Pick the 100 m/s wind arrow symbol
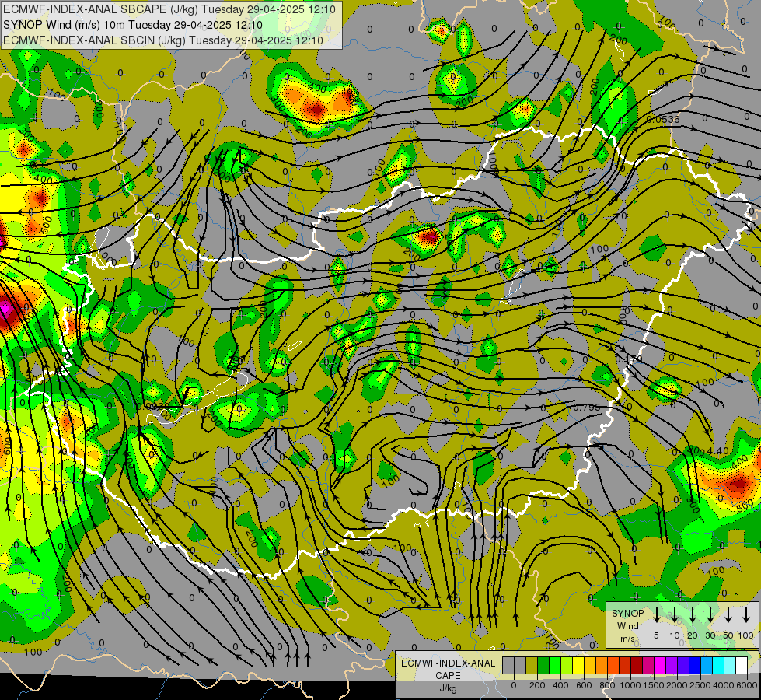Image resolution: width=761 pixels, height=700 pixels. point(746,614)
